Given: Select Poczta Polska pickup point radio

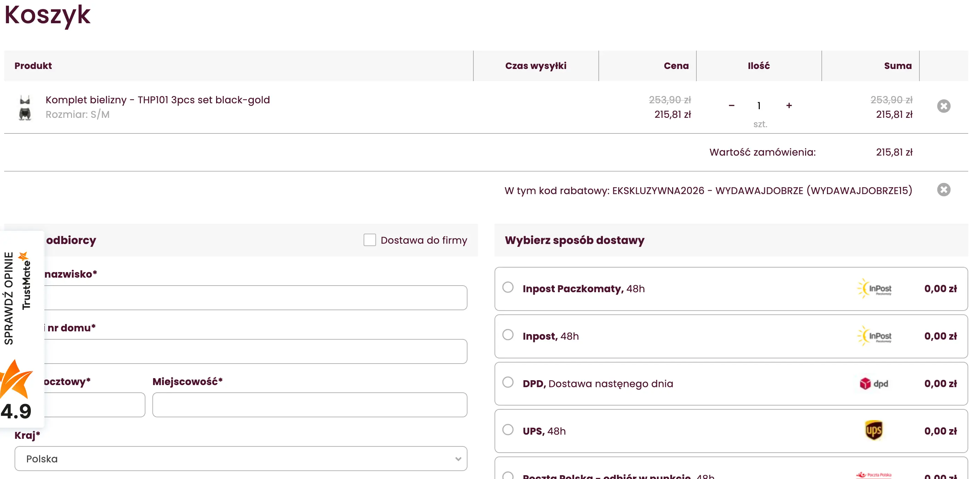Looking at the screenshot, I should click(508, 475).
